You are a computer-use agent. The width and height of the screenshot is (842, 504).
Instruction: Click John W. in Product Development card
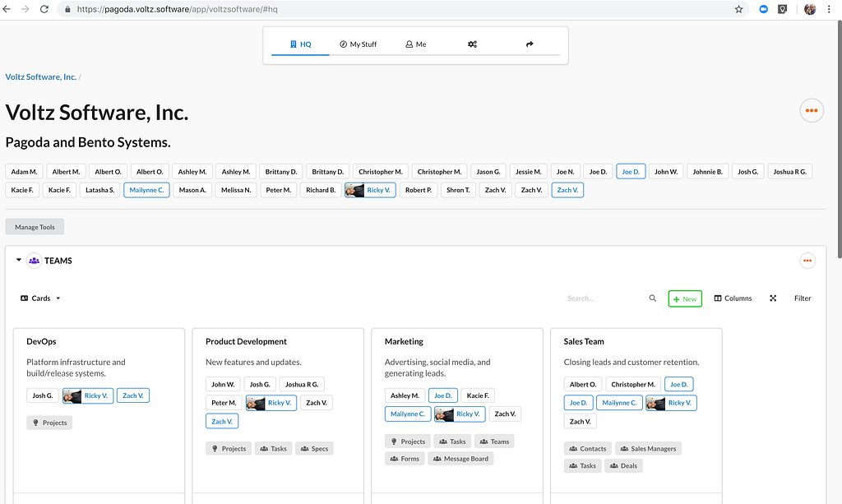[x=223, y=384]
